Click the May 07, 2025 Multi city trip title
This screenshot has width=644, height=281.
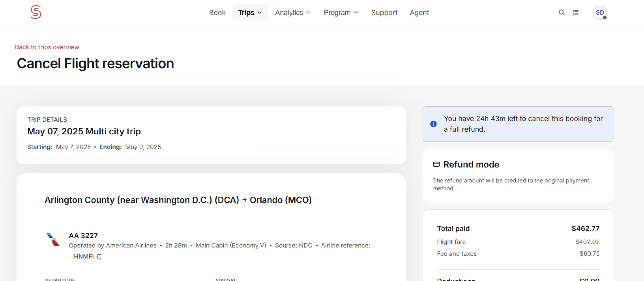coord(84,131)
